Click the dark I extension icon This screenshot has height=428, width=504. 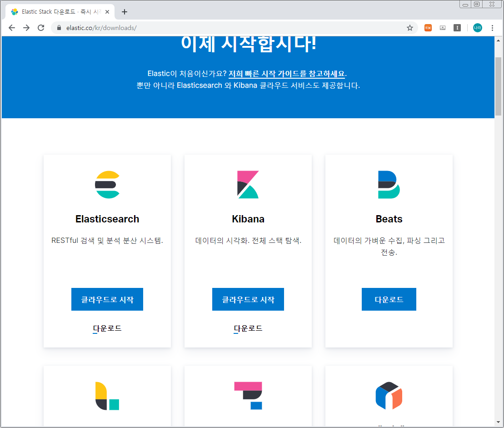[x=457, y=28]
